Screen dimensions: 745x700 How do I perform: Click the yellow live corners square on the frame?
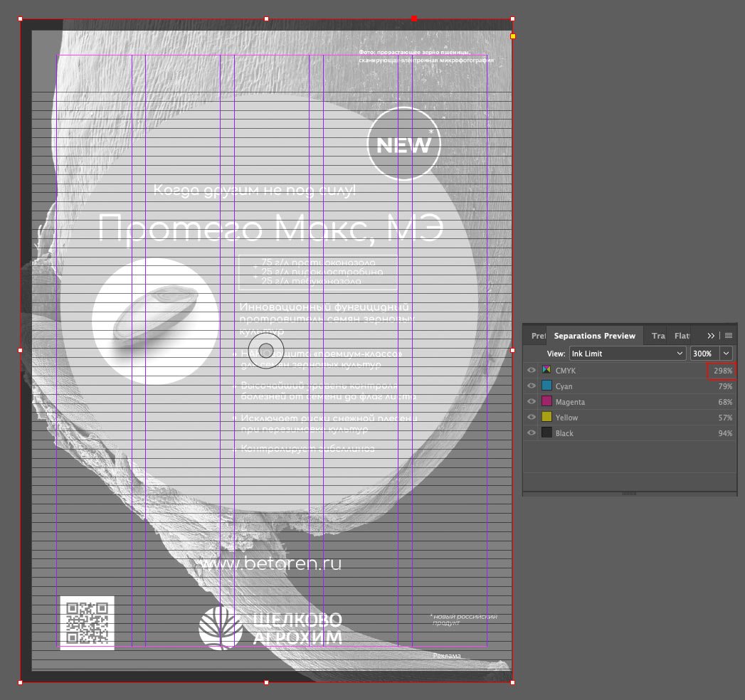coord(512,36)
